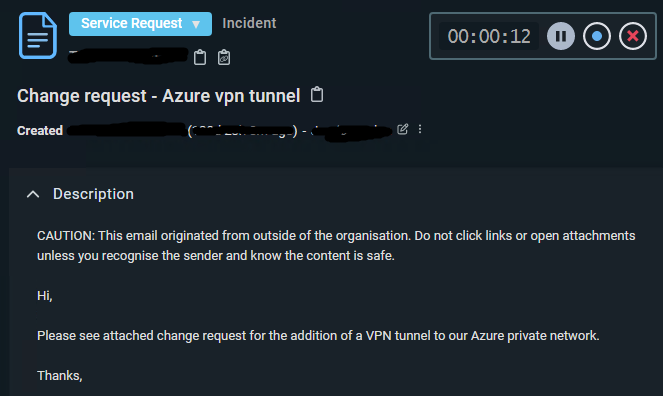Viewport: 663px width, 396px height.
Task: Click the redacted creator name after Created
Action: pyautogui.click(x=126, y=130)
